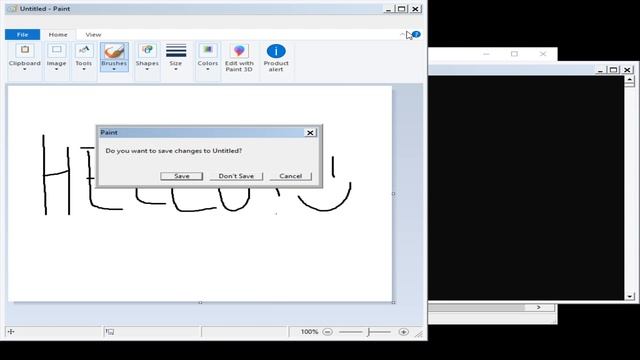Open the File menu in Paint
Screen dimensions: 640x360
click(22, 35)
